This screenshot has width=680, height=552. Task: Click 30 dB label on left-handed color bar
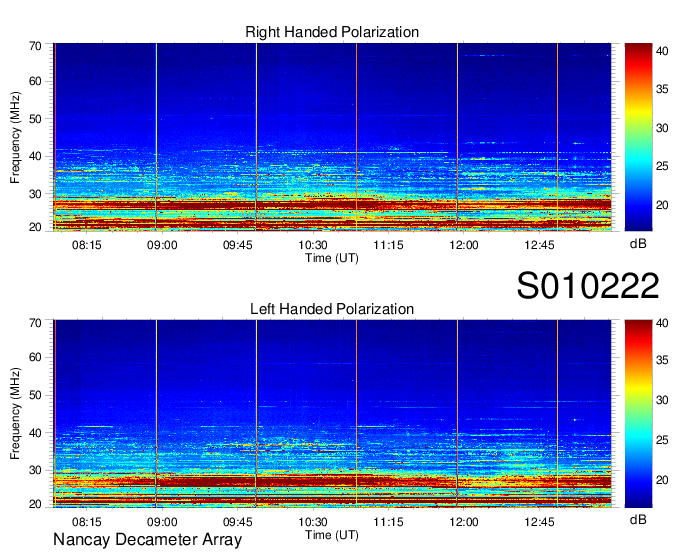click(x=662, y=400)
